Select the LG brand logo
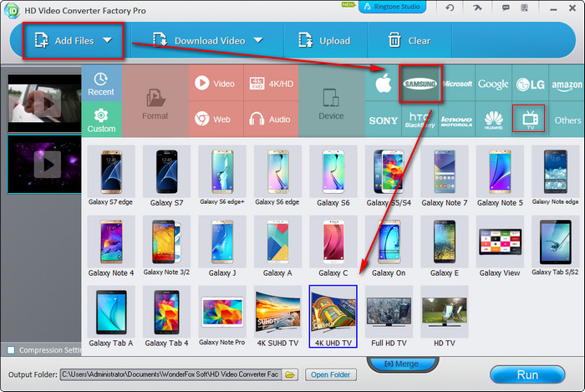Viewport: 585px width, 392px height. [x=530, y=84]
